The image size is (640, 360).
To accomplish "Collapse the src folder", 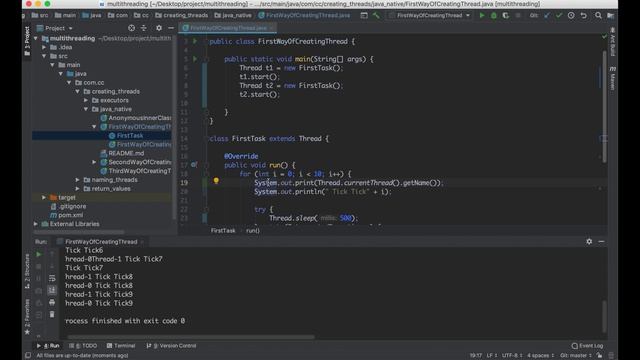I will click(x=44, y=56).
